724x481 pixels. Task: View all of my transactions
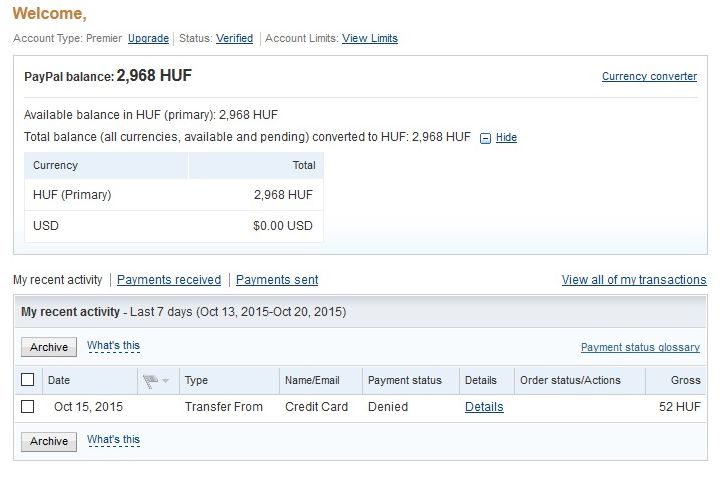(634, 280)
